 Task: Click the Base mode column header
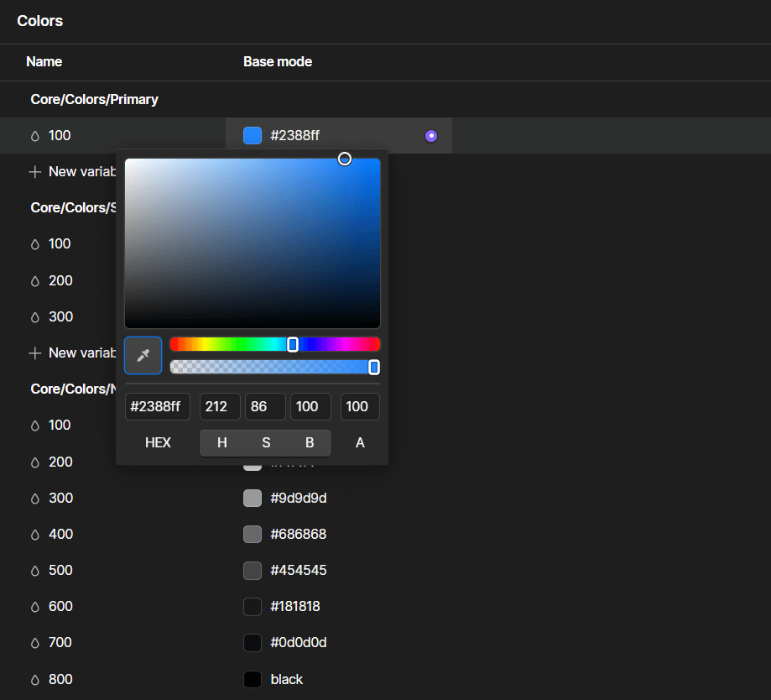[277, 61]
